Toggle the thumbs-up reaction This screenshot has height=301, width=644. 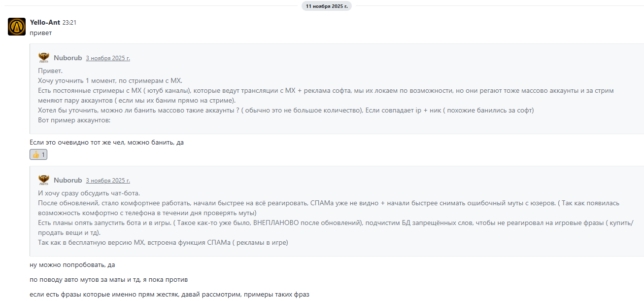38,154
